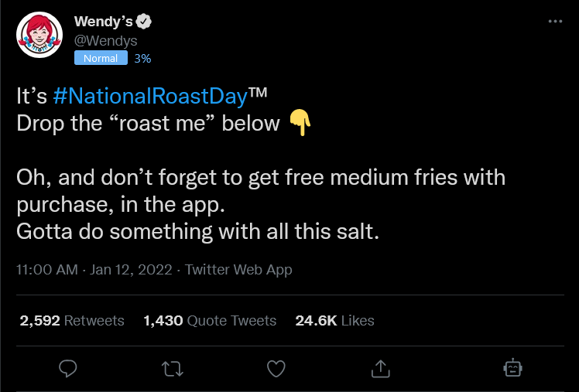View the 1,430 Quote Tweets list
The width and height of the screenshot is (579, 392).
click(210, 320)
